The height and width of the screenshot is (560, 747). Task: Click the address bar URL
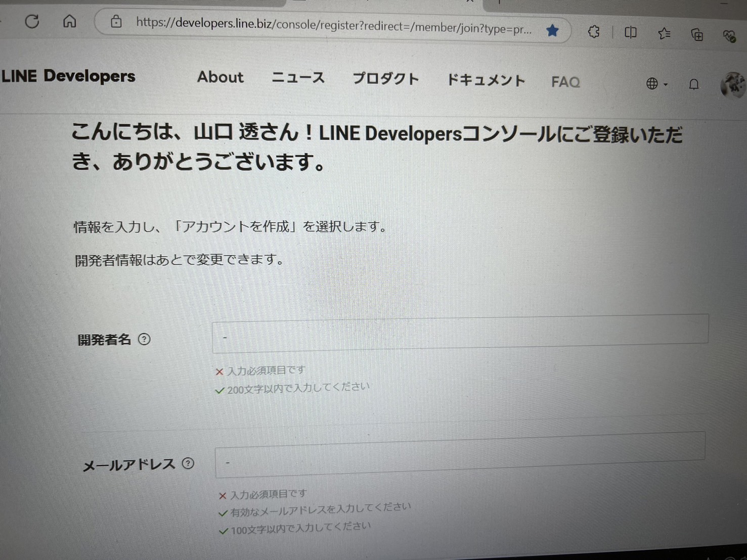click(x=334, y=25)
